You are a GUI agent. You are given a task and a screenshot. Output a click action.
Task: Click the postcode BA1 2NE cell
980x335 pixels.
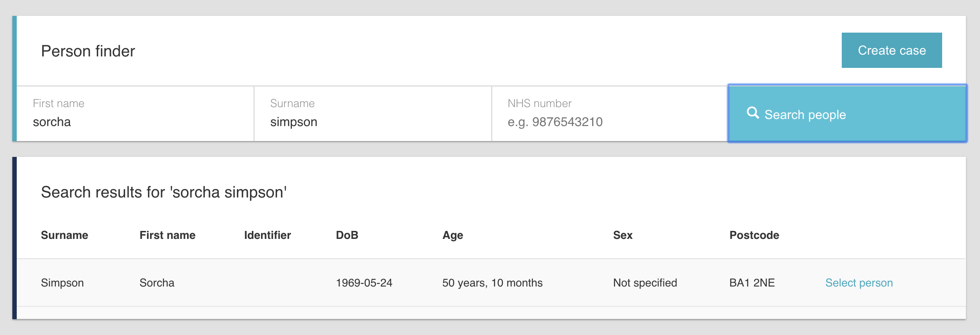(x=752, y=283)
